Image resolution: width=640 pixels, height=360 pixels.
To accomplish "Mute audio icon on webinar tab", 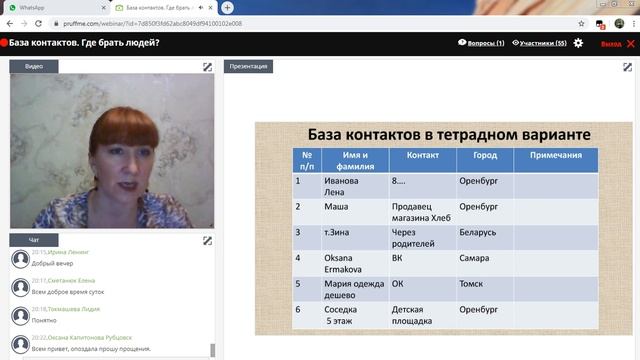I will [201, 8].
